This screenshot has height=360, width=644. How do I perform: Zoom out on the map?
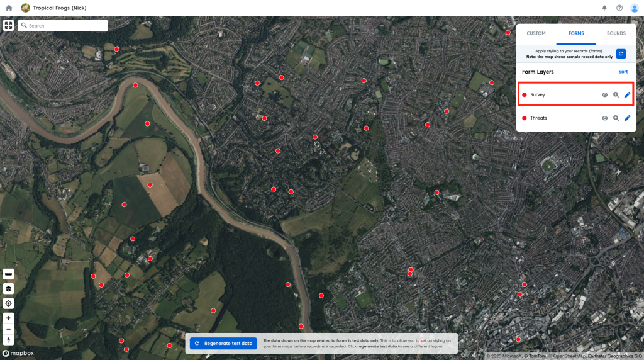pyautogui.click(x=9, y=329)
